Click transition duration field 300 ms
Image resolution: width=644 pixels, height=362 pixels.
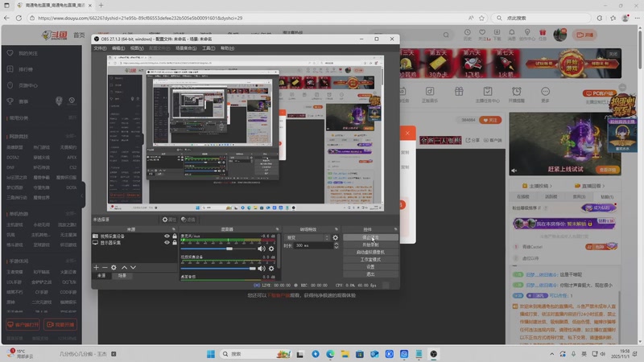(x=313, y=245)
